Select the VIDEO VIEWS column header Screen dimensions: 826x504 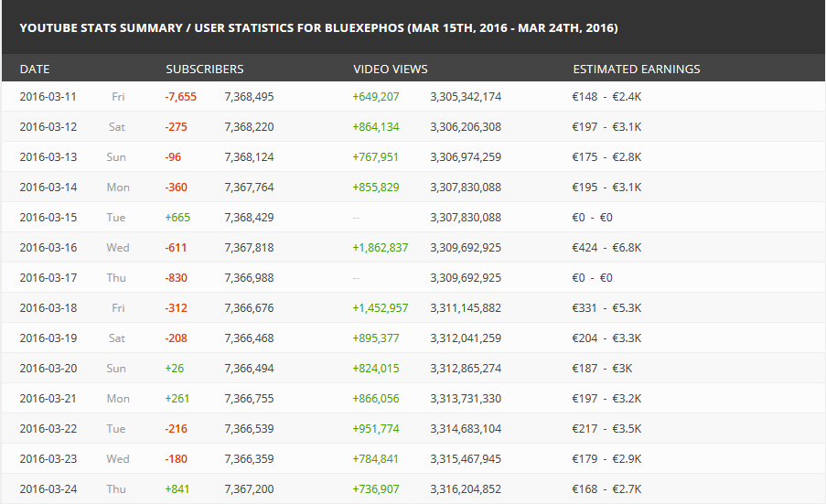click(x=391, y=69)
